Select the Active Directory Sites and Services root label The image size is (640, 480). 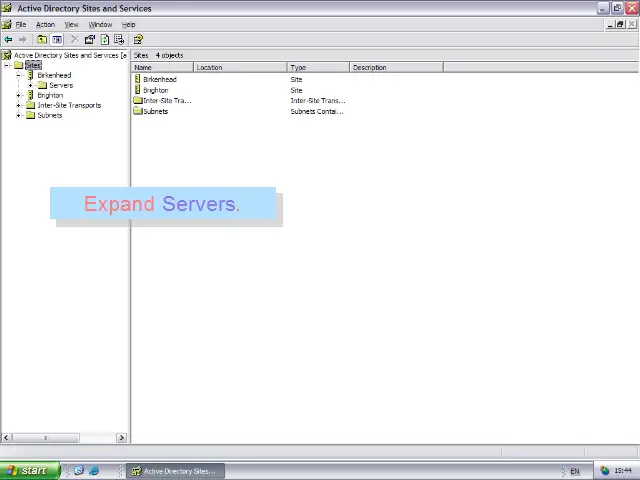pos(70,55)
